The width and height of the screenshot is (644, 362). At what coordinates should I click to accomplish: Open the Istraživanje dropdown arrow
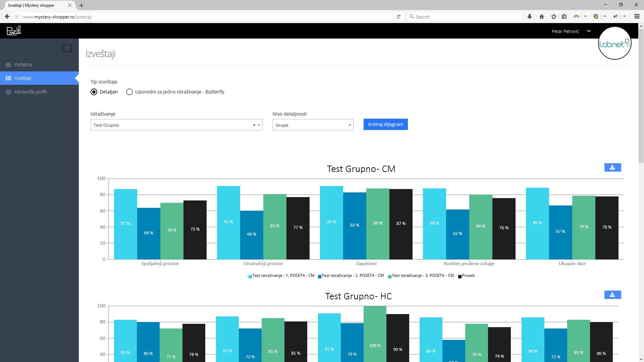click(259, 125)
